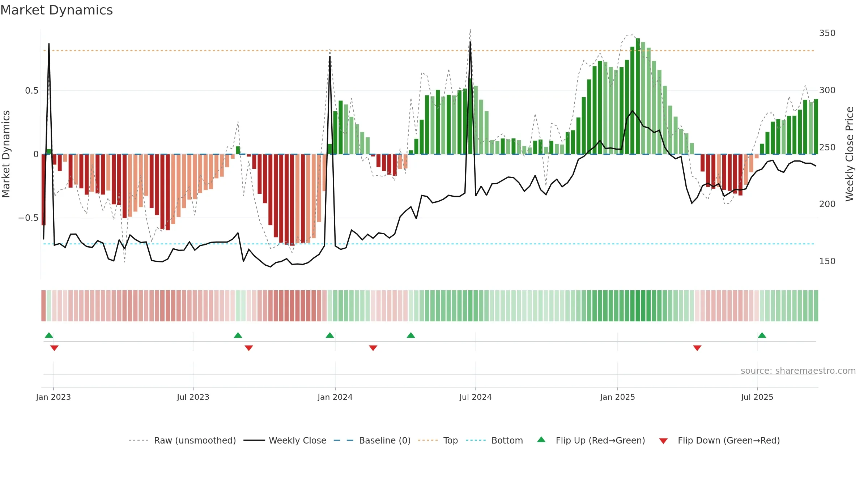The image size is (868, 488).
Task: Click the Jan 2023 x-axis label
Action: 54,397
